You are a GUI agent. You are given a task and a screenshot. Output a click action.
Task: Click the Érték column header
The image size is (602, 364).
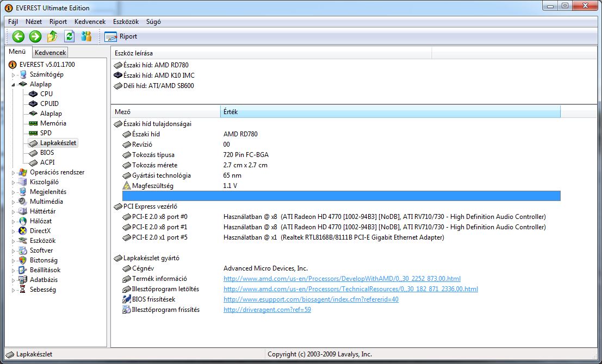(x=390, y=112)
